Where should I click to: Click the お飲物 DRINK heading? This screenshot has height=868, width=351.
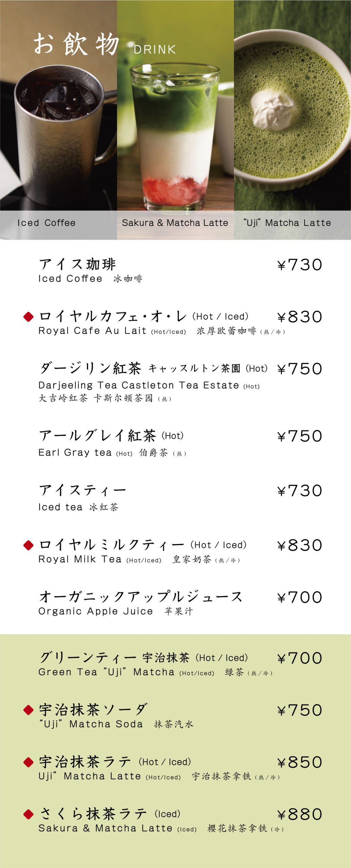pos(105,44)
